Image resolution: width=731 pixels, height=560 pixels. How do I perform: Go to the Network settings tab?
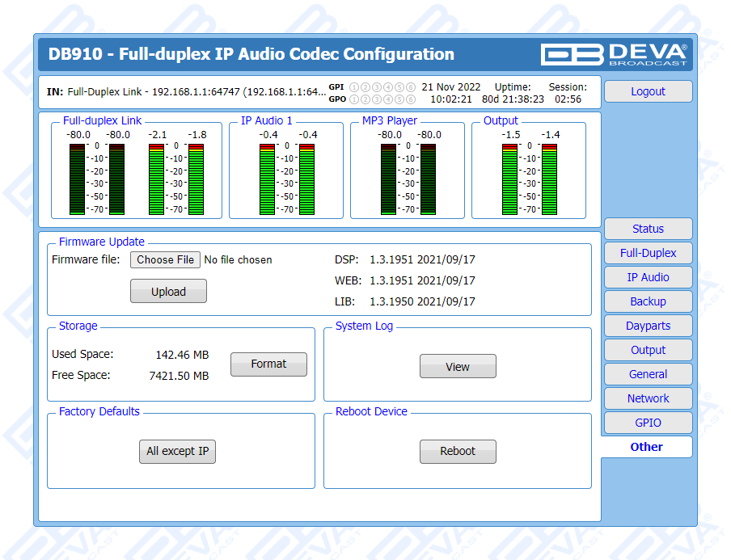pyautogui.click(x=648, y=398)
